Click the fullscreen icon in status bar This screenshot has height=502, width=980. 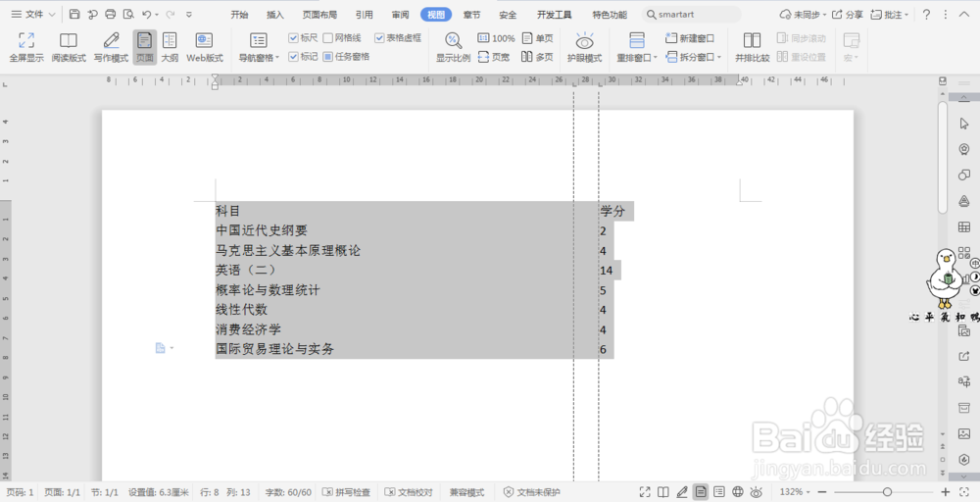pyautogui.click(x=645, y=492)
